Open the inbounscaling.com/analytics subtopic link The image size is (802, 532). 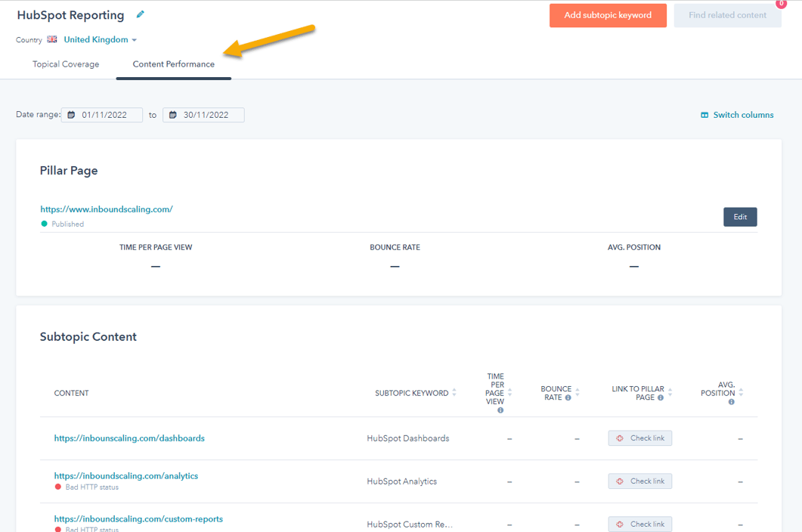[x=125, y=475]
